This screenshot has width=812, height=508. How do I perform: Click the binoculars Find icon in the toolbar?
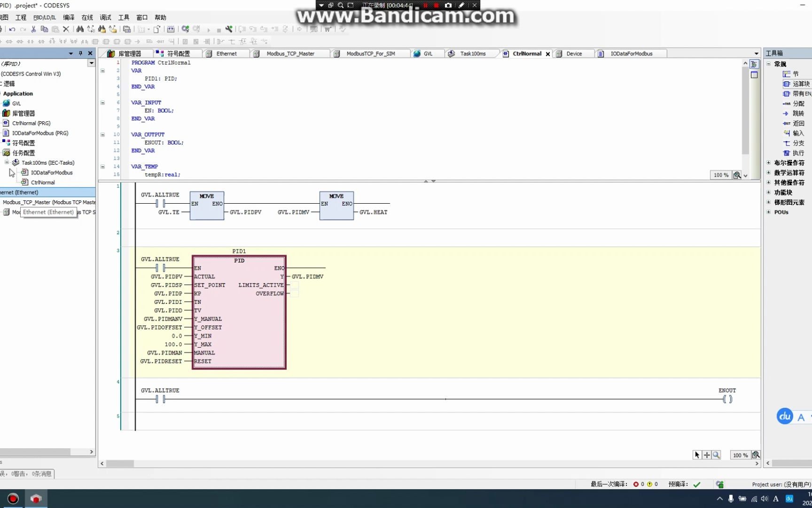[80, 29]
